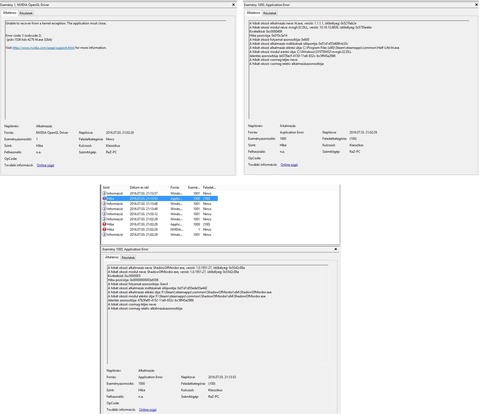Open Online súgó link in NVIDIA OpenGL Driver panel
The height and width of the screenshot is (414, 480).
[x=45, y=165]
